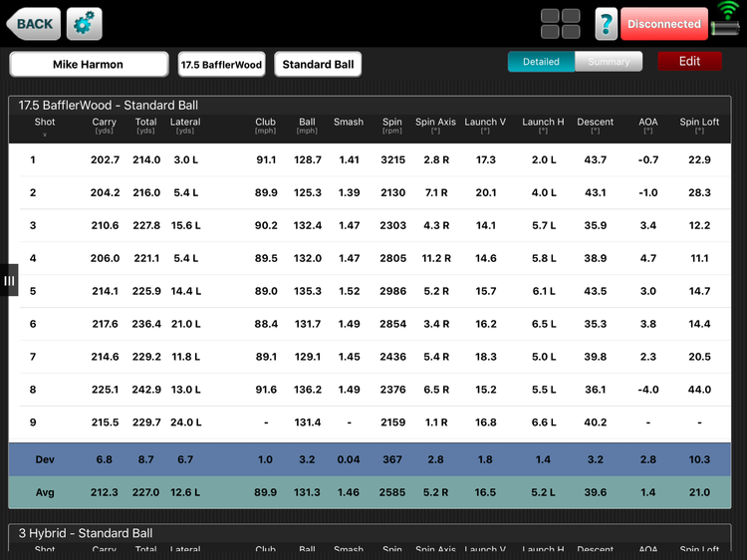Click the four-square grid layout icon
This screenshot has height=560, width=747.
(561, 24)
